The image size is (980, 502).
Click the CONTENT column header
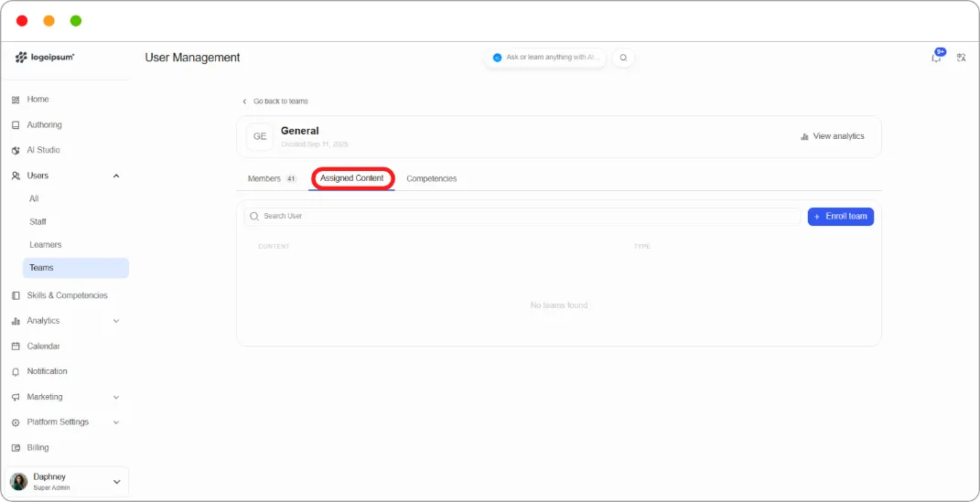tap(274, 247)
